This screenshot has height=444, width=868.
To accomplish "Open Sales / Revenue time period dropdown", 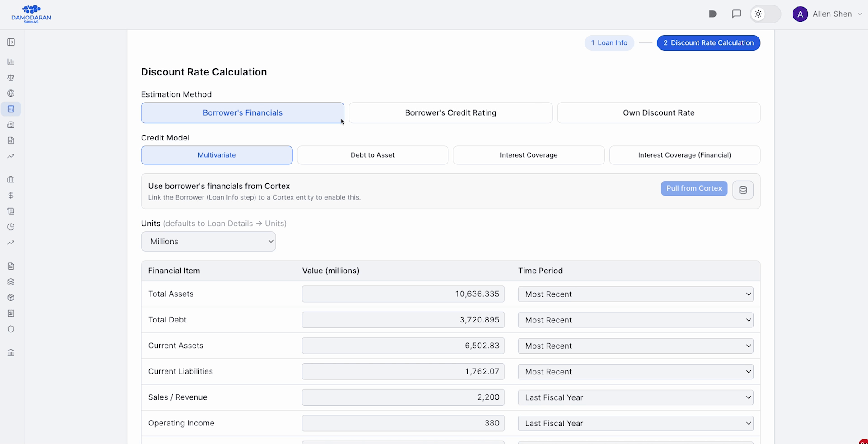I will click(x=636, y=397).
